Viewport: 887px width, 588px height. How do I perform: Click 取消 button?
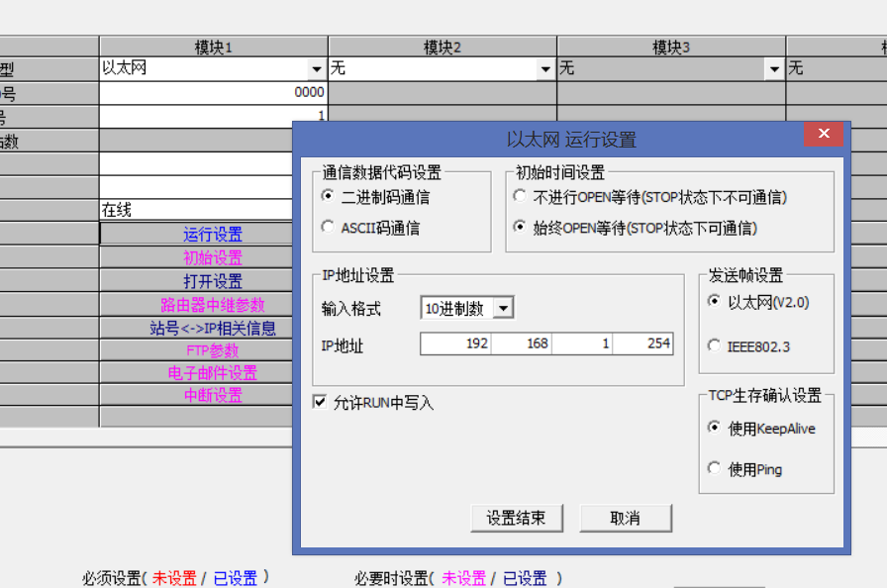[x=625, y=518]
